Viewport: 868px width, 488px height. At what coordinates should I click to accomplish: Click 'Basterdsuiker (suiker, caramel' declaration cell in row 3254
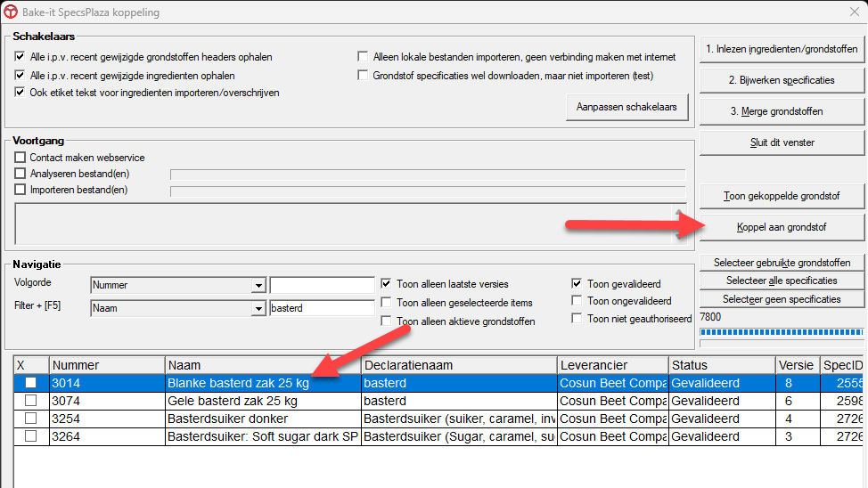(459, 419)
